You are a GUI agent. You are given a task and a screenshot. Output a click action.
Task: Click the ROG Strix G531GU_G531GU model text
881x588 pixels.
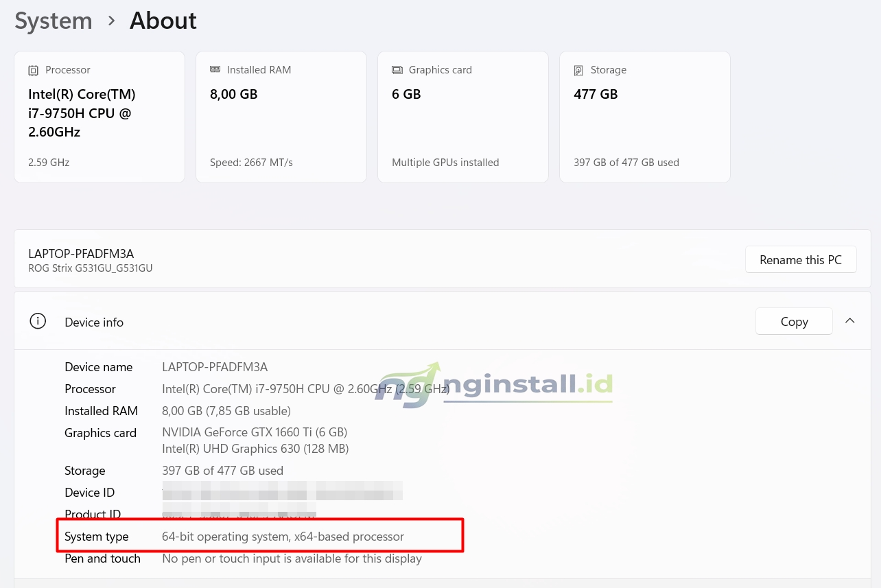(x=91, y=268)
